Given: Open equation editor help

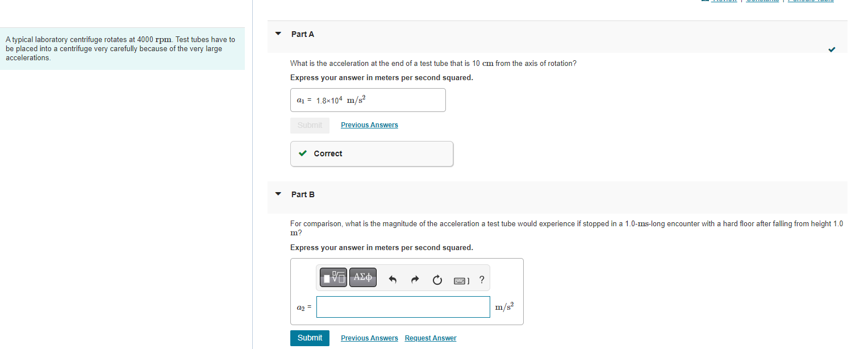Looking at the screenshot, I should [x=481, y=279].
